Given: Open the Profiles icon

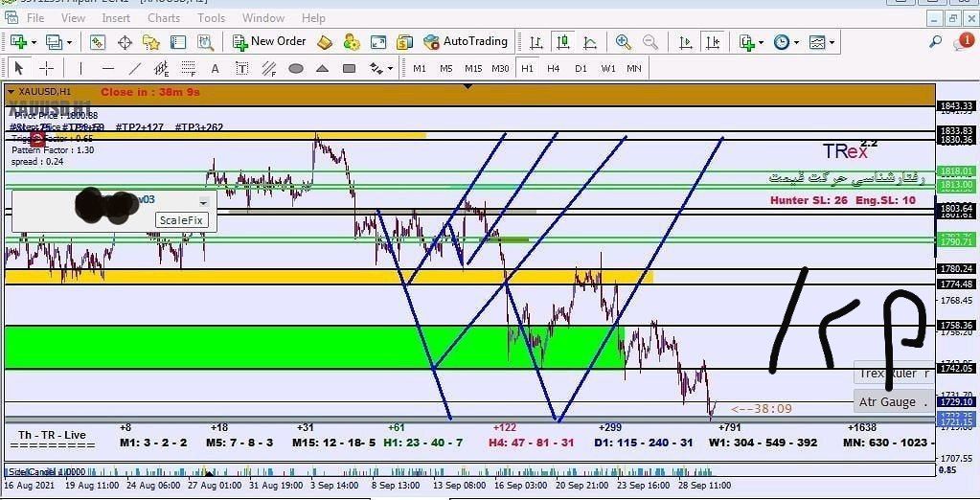Looking at the screenshot, I should 54,42.
